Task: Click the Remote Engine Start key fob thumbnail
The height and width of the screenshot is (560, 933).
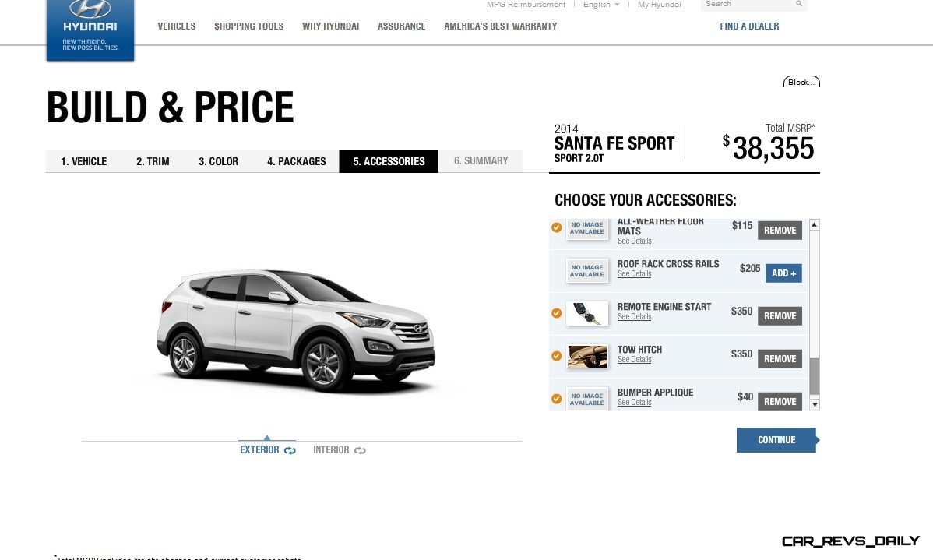Action: click(x=587, y=314)
